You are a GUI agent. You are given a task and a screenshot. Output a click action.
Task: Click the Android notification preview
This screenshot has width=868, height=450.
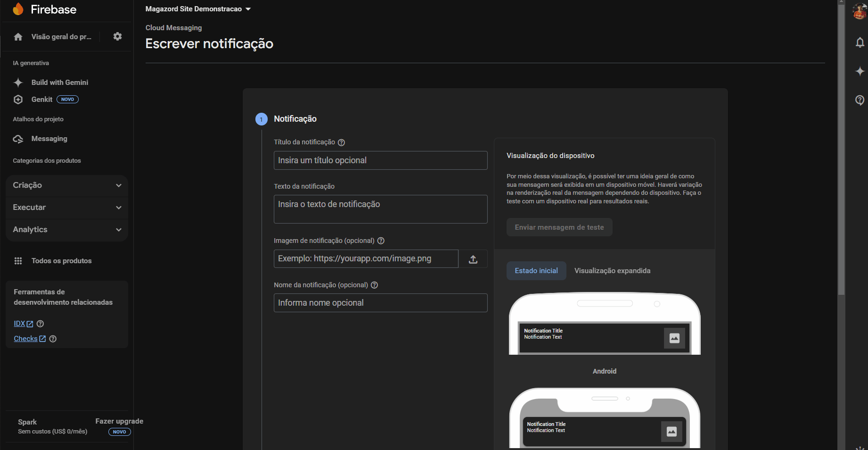pyautogui.click(x=605, y=338)
